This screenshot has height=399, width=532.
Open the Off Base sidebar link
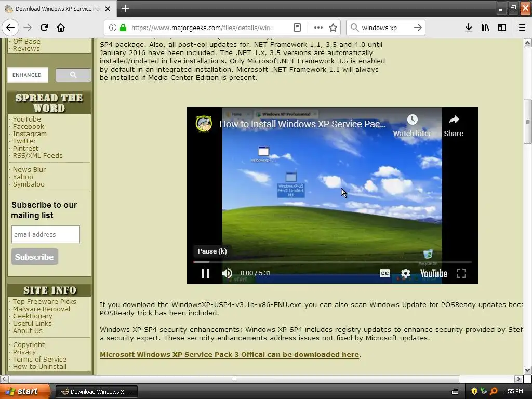click(x=26, y=42)
